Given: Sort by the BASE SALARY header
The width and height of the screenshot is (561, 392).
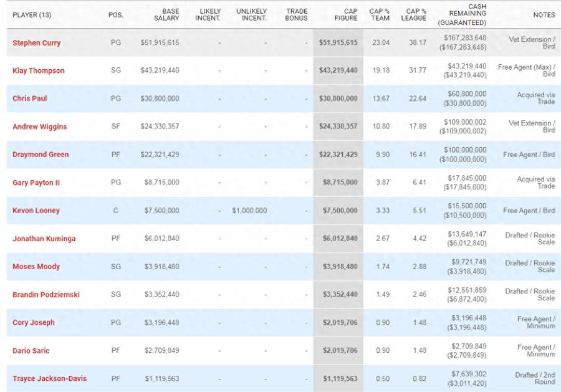Looking at the screenshot, I should (166, 15).
